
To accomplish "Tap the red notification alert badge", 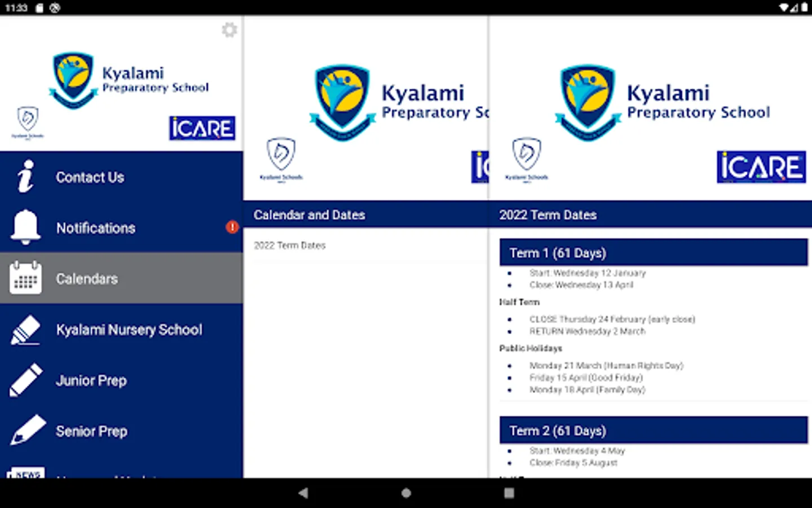I will [232, 227].
